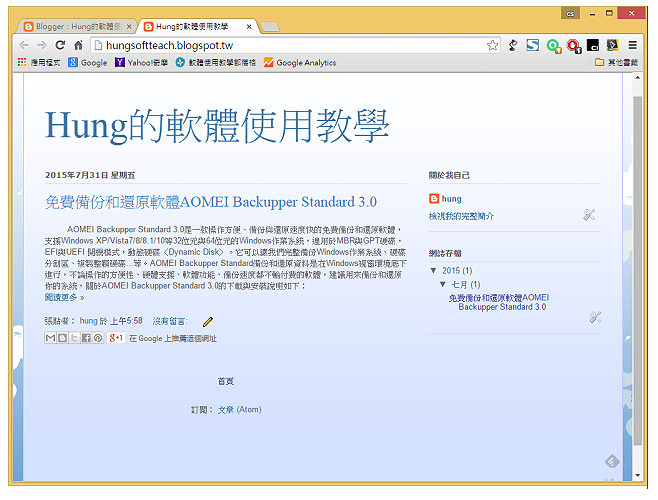
Task: Reload the page with the refresh icon
Action: (60, 45)
